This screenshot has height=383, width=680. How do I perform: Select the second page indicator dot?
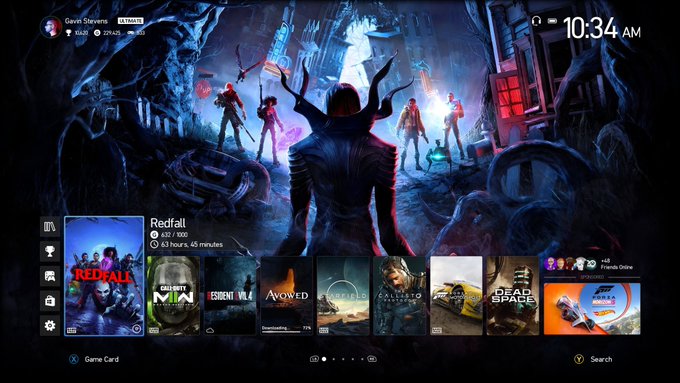333,359
